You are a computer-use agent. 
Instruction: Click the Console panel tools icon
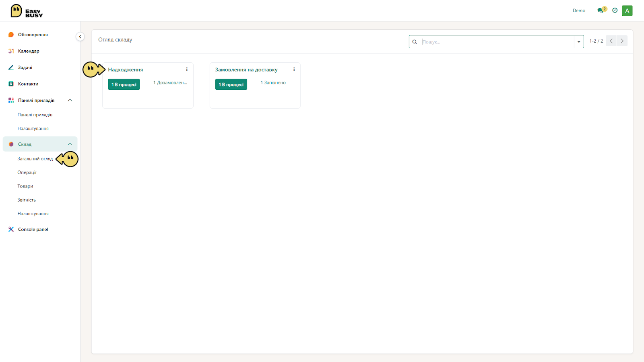point(11,229)
